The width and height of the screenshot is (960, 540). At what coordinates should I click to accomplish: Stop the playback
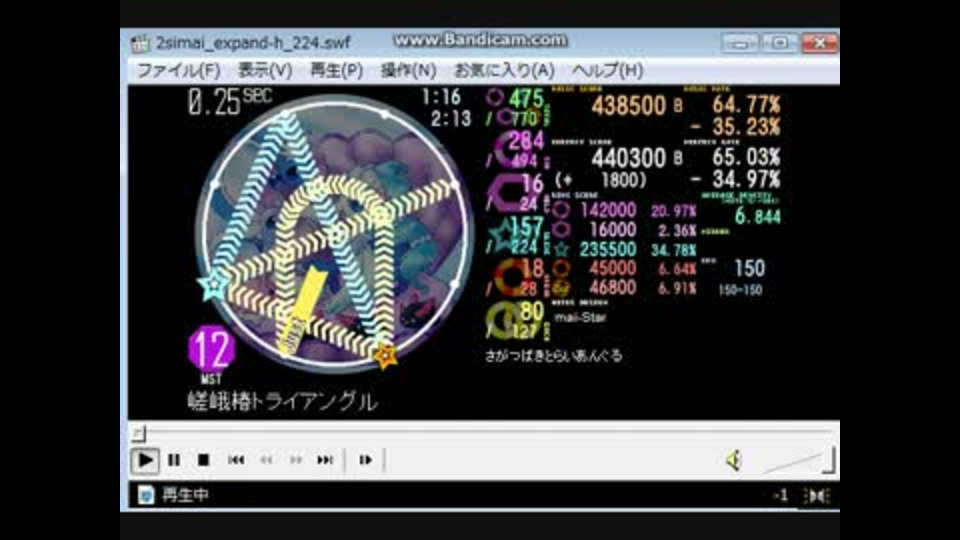(x=204, y=460)
